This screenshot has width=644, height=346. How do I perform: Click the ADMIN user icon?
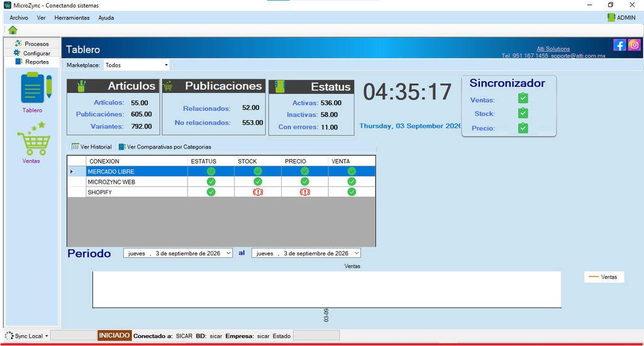point(611,17)
